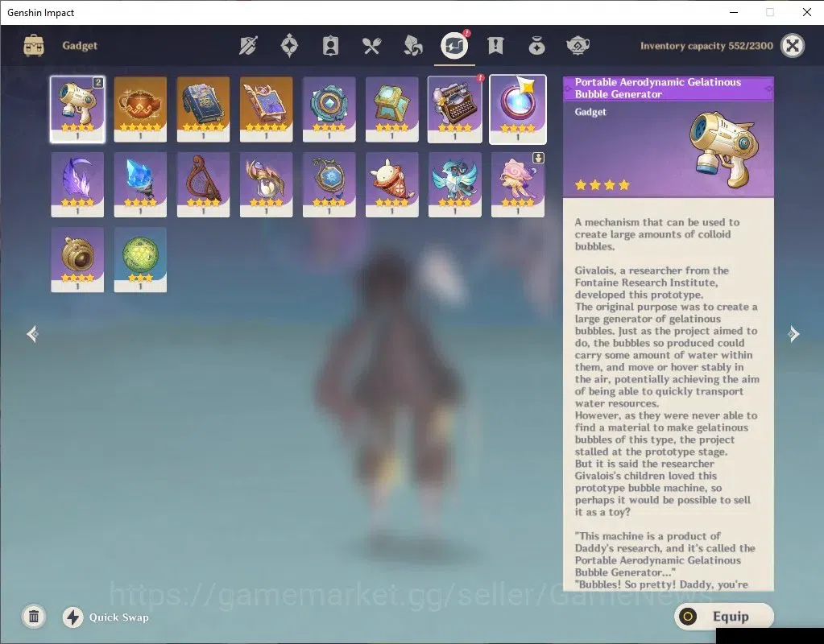824x644 pixels.
Task: Select the wooden harp lyre gadget
Action: point(203,184)
